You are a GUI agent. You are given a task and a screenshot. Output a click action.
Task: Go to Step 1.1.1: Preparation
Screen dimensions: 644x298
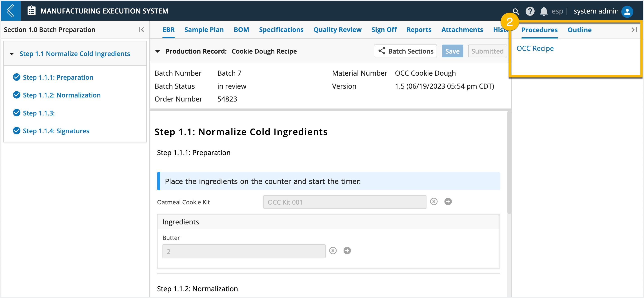(x=58, y=77)
